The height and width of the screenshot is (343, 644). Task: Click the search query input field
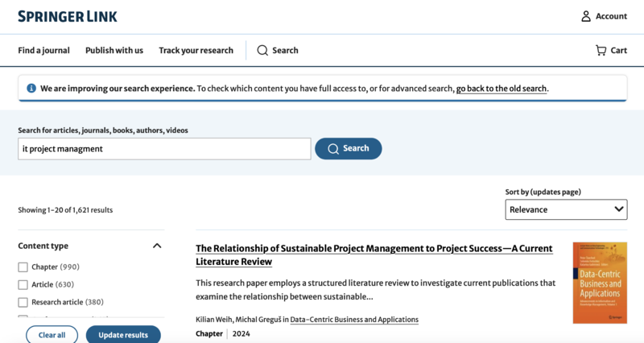[164, 149]
